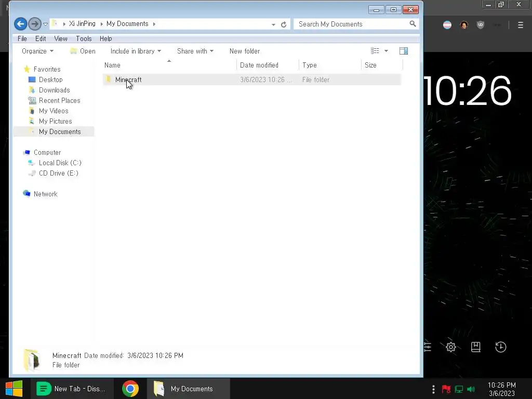This screenshot has width=532, height=399.
Task: Click Xi JinPing in the address breadcrumb
Action: click(x=83, y=24)
